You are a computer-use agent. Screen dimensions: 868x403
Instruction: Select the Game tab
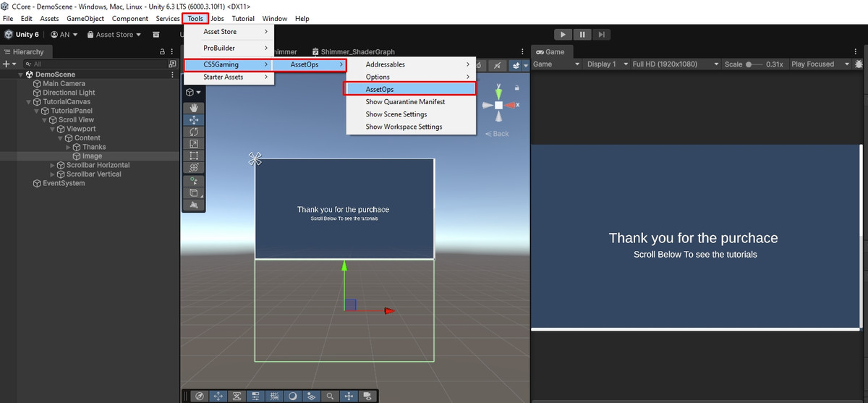551,52
